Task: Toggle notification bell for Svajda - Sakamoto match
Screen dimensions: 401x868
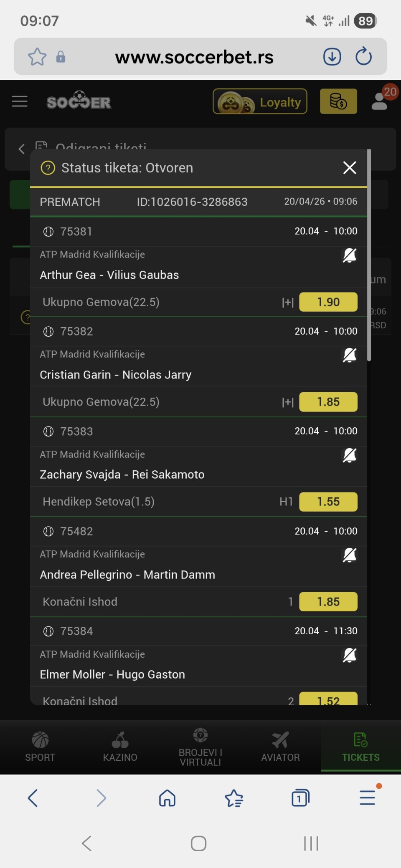Action: click(349, 455)
